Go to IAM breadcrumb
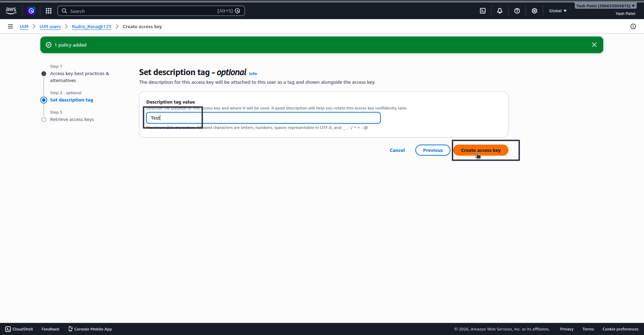Image resolution: width=644 pixels, height=335 pixels. point(24,26)
